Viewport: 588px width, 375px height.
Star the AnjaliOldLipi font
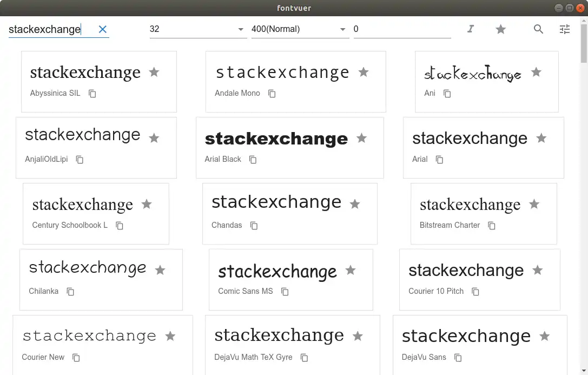click(154, 138)
